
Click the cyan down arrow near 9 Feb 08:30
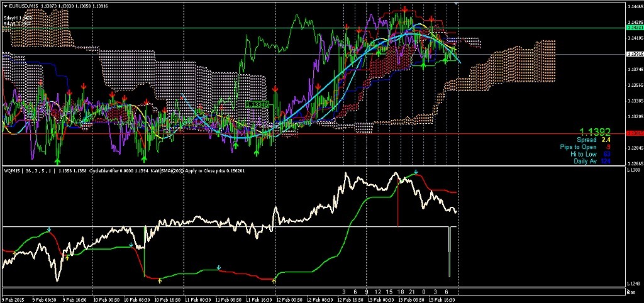click(x=49, y=229)
